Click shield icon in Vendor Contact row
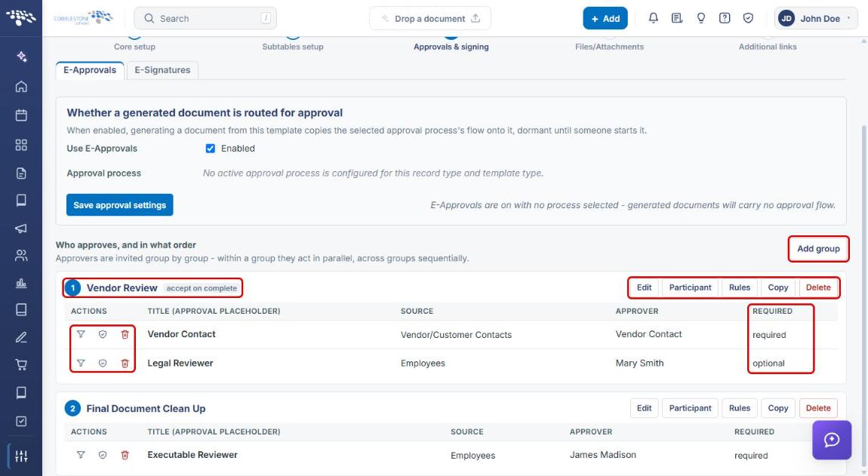The height and width of the screenshot is (476, 868). pos(103,334)
